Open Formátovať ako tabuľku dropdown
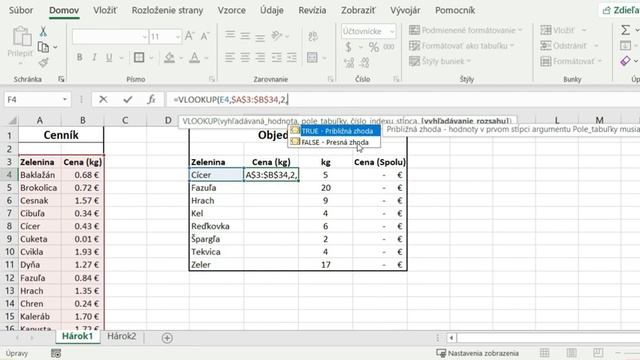Image resolution: width=640 pixels, height=360 pixels. pos(462,46)
